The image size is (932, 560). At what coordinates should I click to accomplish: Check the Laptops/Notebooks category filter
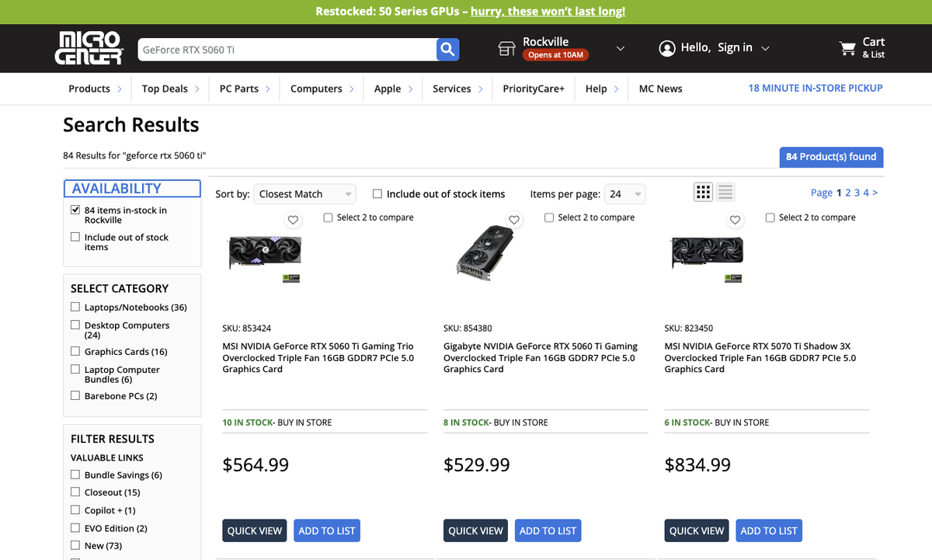point(75,308)
